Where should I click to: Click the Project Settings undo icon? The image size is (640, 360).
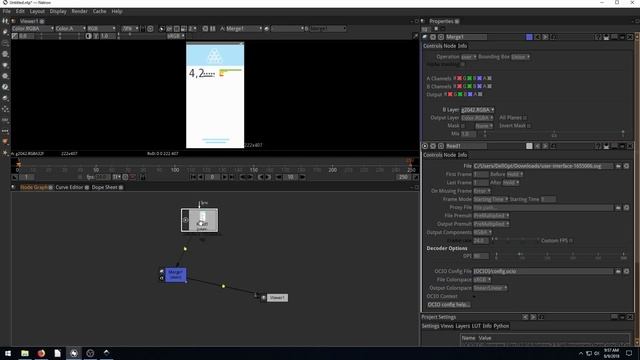[525, 317]
